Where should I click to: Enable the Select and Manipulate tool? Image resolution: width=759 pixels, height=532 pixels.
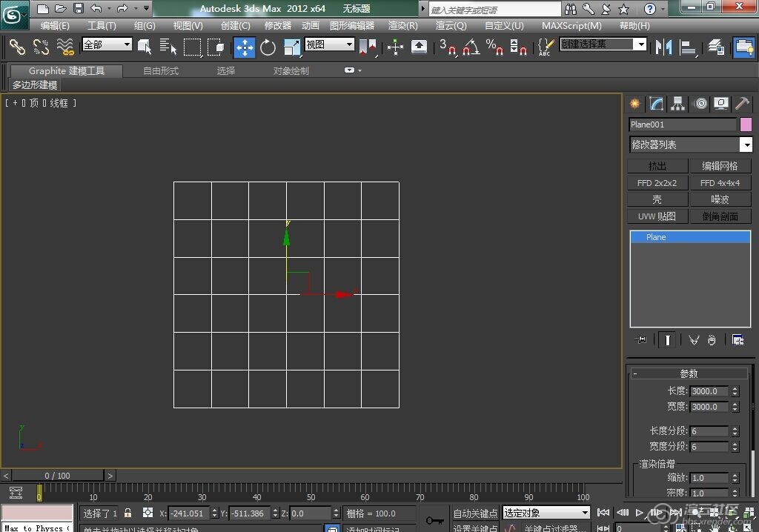click(x=395, y=47)
